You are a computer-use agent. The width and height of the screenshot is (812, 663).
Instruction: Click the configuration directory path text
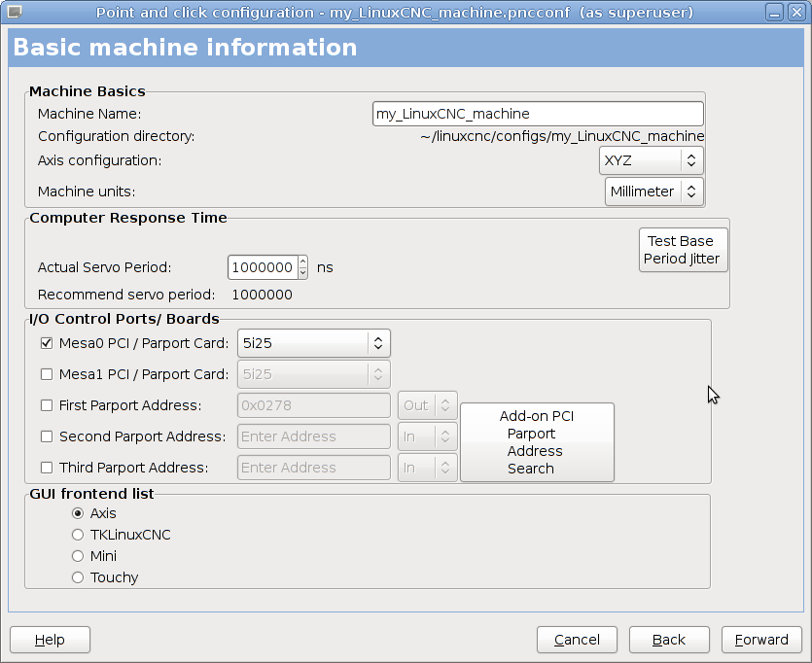click(562, 136)
